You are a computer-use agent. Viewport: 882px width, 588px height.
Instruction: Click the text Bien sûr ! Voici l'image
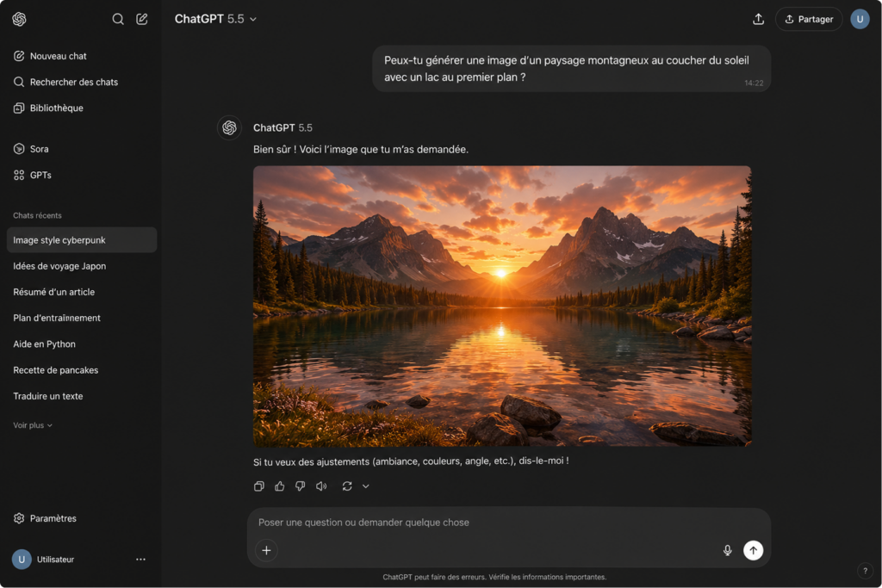(x=361, y=149)
